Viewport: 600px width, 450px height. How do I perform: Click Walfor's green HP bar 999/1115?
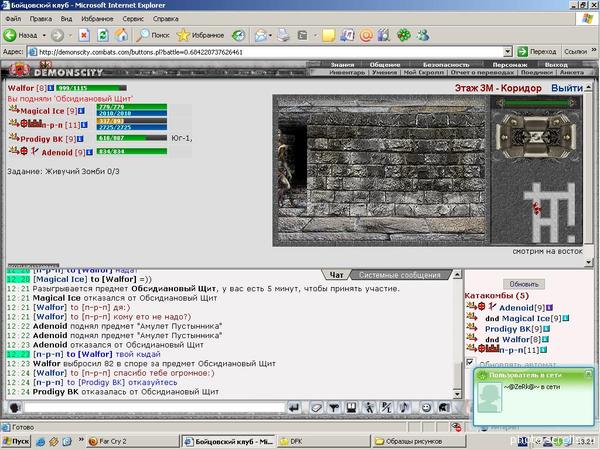(x=91, y=88)
